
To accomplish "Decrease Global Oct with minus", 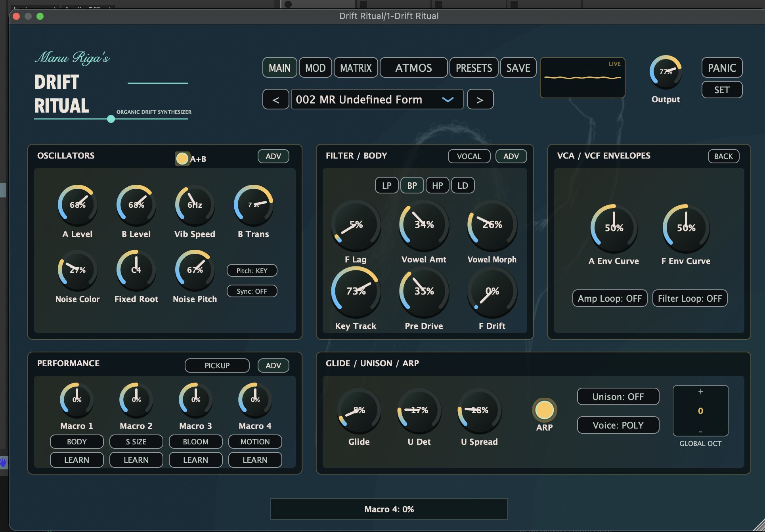I will (700, 431).
